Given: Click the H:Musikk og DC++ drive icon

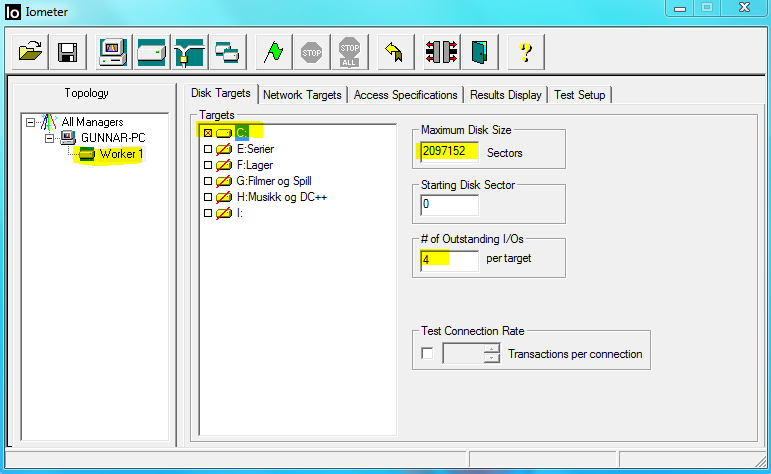Looking at the screenshot, I should pos(224,197).
